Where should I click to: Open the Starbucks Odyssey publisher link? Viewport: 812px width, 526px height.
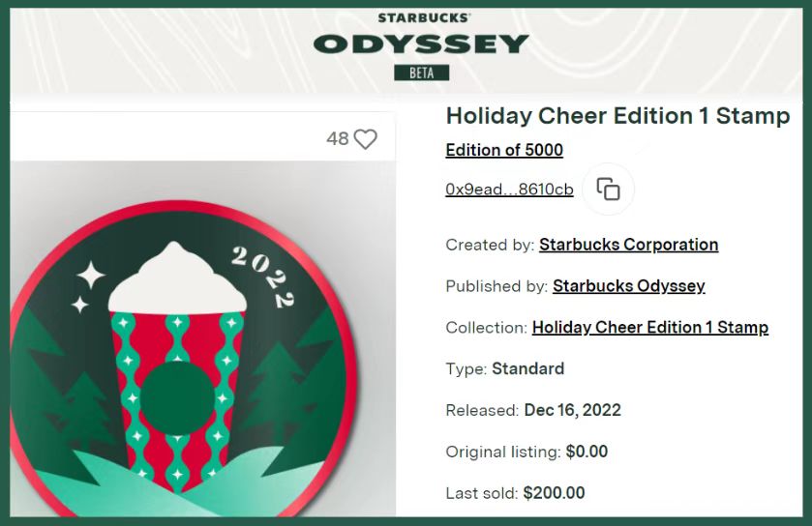tap(628, 286)
